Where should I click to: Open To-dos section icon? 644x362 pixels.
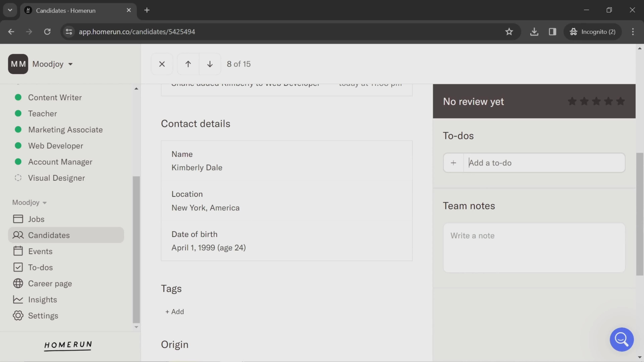tap(18, 267)
